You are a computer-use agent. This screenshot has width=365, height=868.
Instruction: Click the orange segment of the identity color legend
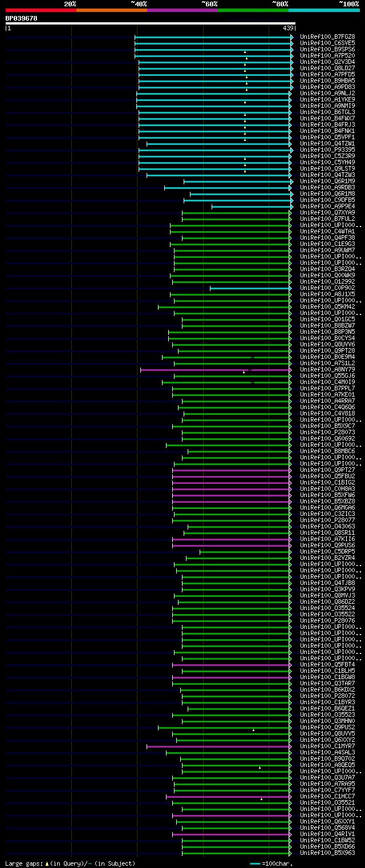point(112,10)
